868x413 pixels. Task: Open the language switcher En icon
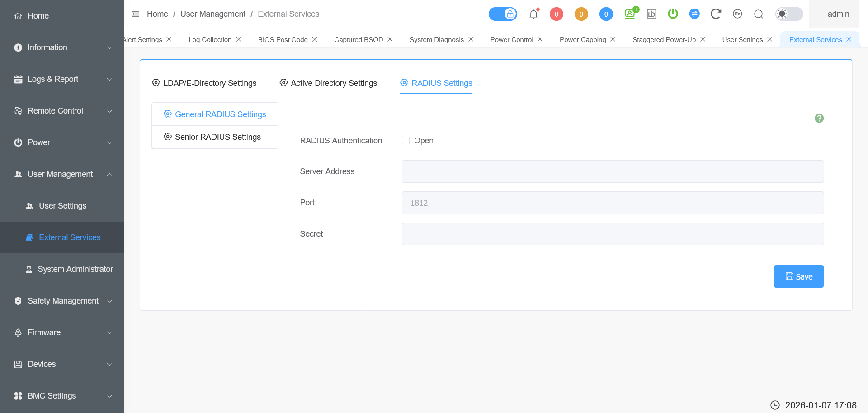[737, 14]
